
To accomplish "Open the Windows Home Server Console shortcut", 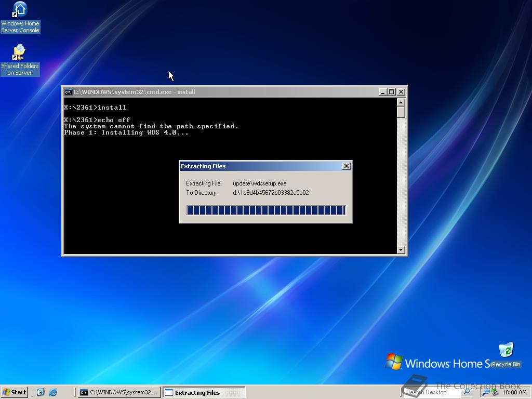I will click(20, 18).
